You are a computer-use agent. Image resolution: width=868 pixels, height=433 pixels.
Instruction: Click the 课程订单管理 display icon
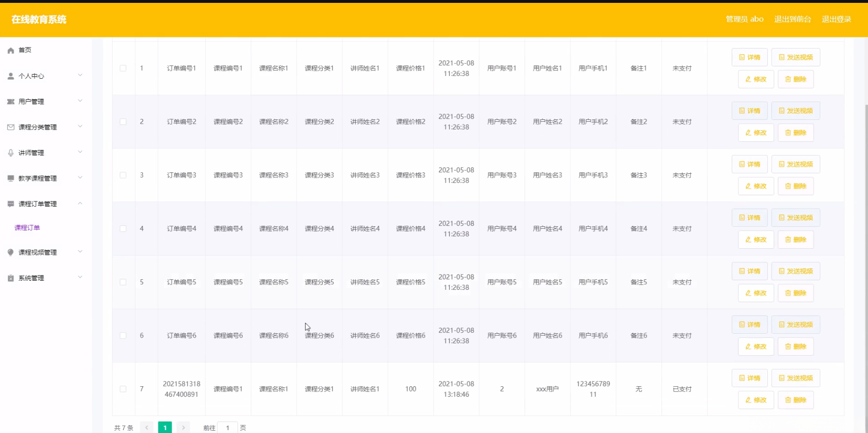coord(10,204)
